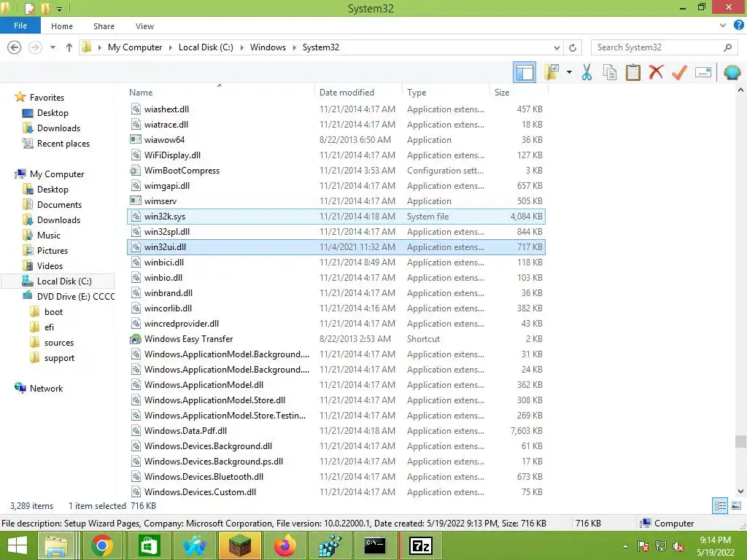
Task: Refresh the System32 folder view
Action: pos(573,47)
